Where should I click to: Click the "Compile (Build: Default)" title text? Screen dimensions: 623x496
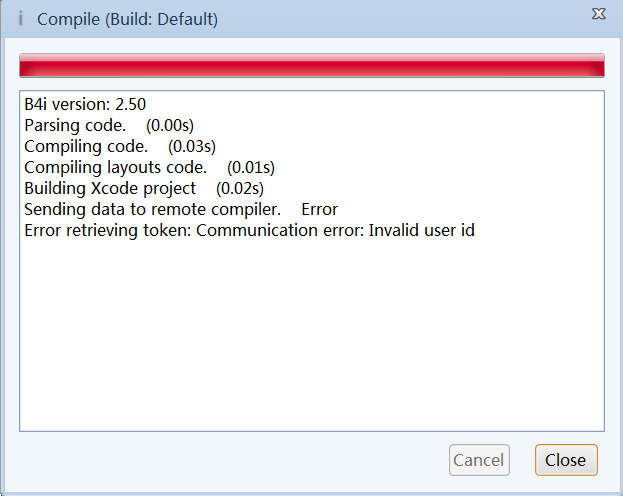point(127,19)
